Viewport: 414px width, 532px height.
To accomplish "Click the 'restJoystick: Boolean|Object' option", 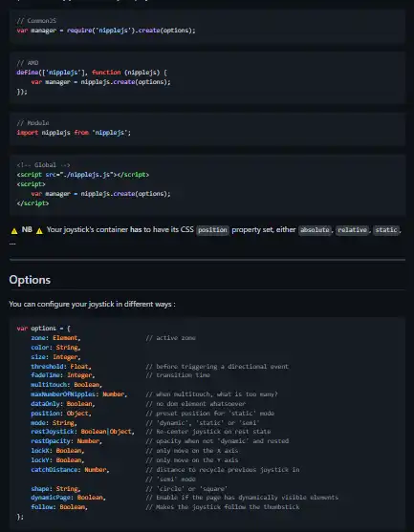I will (x=82, y=431).
